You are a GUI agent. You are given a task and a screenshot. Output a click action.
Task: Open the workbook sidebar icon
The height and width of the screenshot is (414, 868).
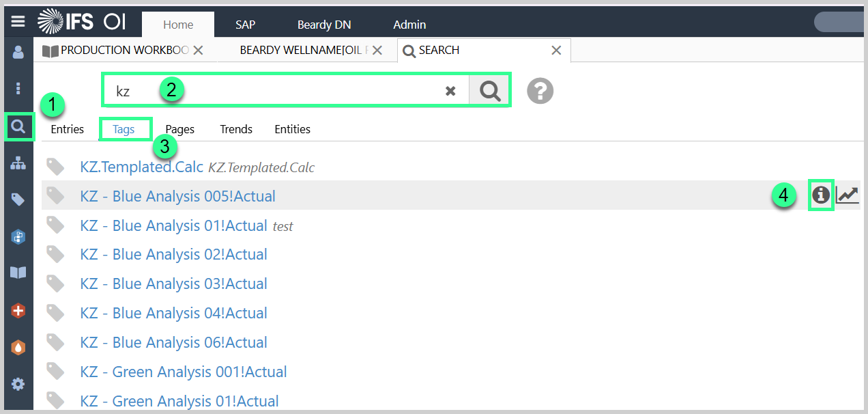pos(18,273)
